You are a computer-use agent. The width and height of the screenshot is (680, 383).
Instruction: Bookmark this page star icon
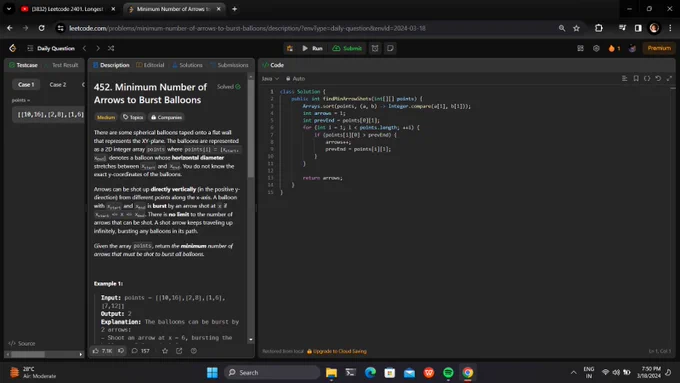click(576, 28)
